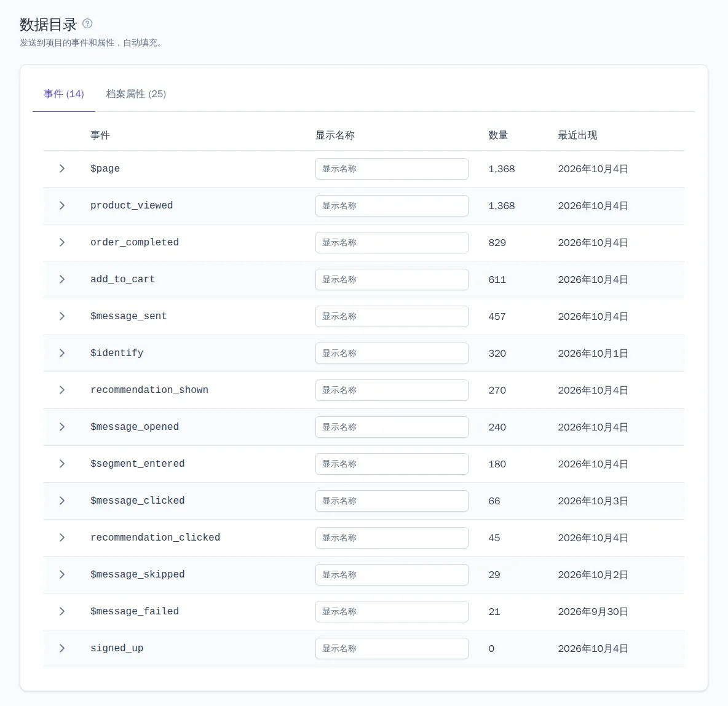Click the 数据目录 page heading
Screen dimensions: 728x706
pos(49,24)
